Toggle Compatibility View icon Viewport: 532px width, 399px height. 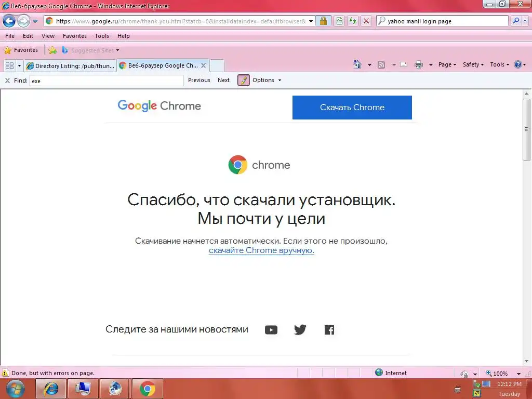tap(339, 21)
